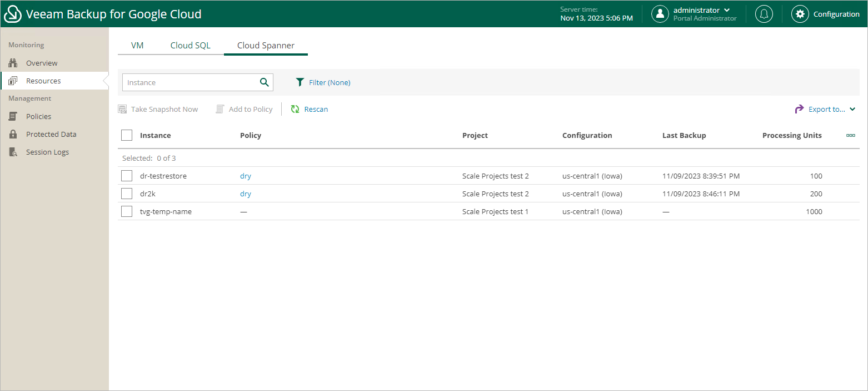
Task: Click the 11/09/2023 8:46:11 PM backup cell
Action: [x=701, y=194]
